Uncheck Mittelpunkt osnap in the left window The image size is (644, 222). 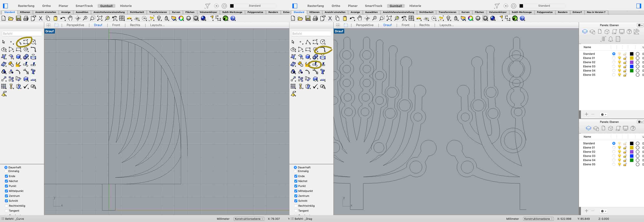pyautogui.click(x=6, y=191)
